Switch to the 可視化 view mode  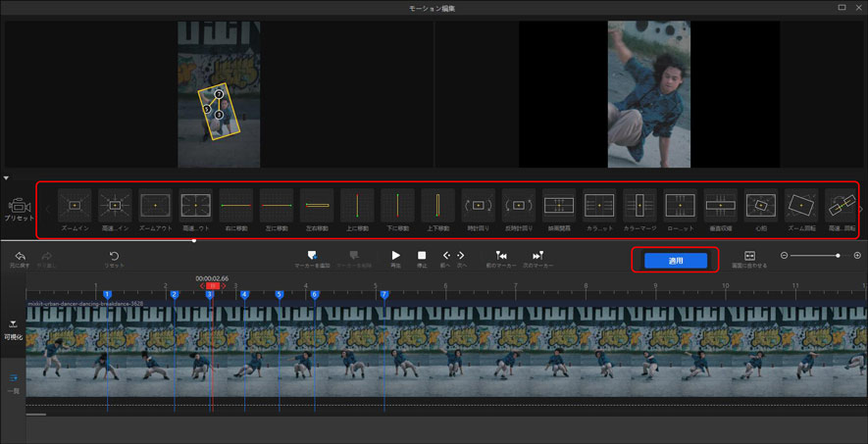13,327
